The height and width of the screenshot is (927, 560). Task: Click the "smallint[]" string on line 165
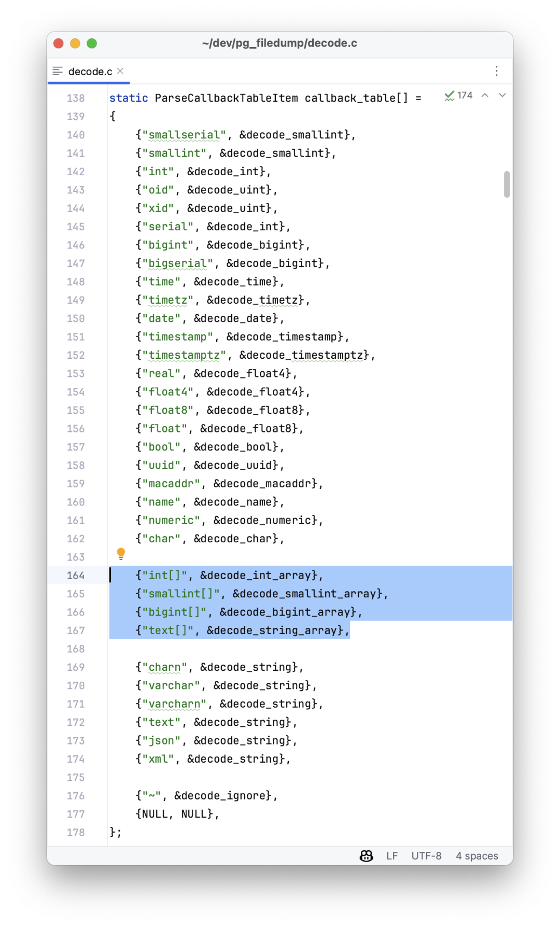click(x=181, y=594)
